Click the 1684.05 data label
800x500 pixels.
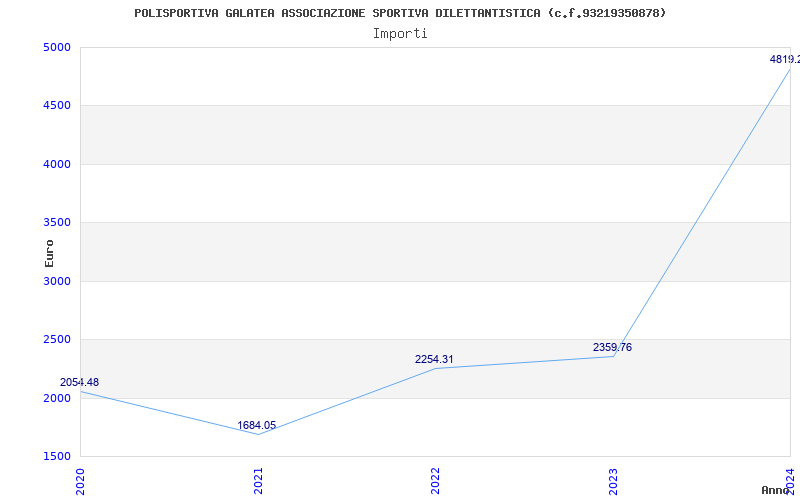(x=257, y=425)
